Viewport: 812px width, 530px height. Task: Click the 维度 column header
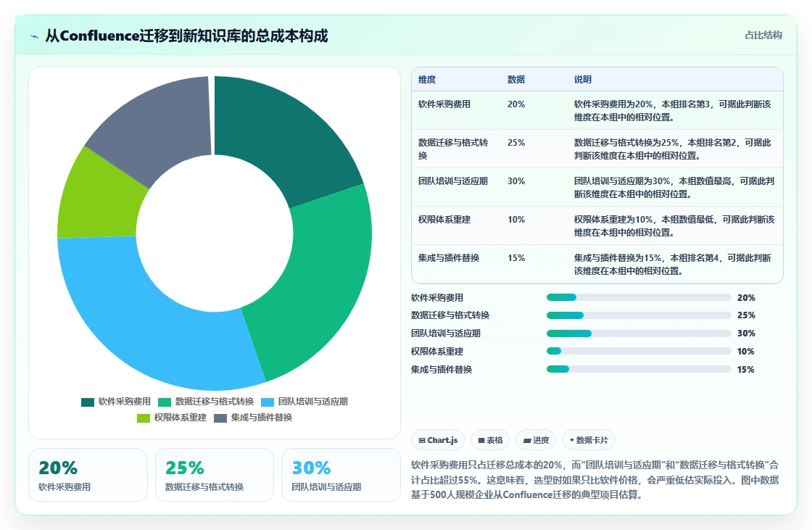click(427, 79)
